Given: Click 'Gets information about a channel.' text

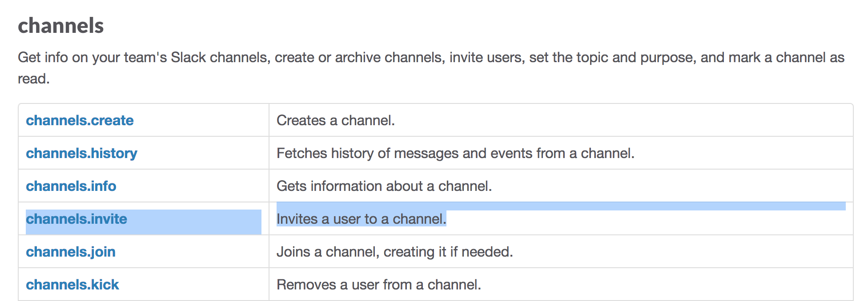Looking at the screenshot, I should coord(384,186).
